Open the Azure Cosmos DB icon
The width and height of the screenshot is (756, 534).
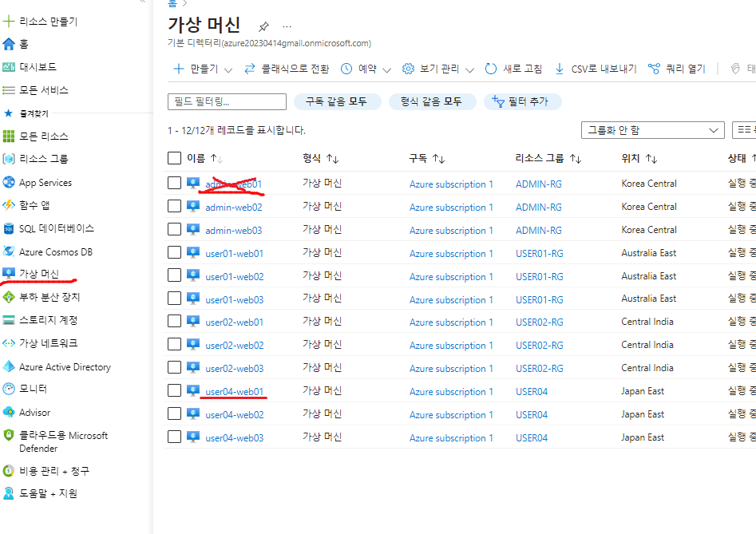point(9,251)
